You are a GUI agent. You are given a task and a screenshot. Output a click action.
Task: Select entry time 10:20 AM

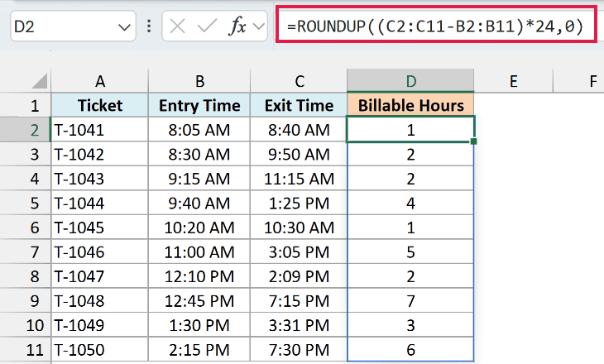click(199, 227)
